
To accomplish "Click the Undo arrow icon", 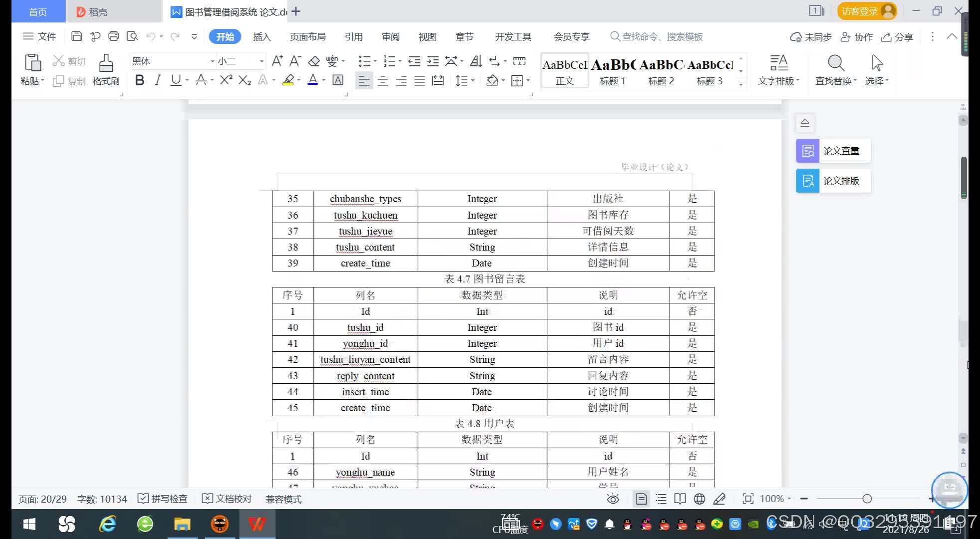I will coord(151,36).
